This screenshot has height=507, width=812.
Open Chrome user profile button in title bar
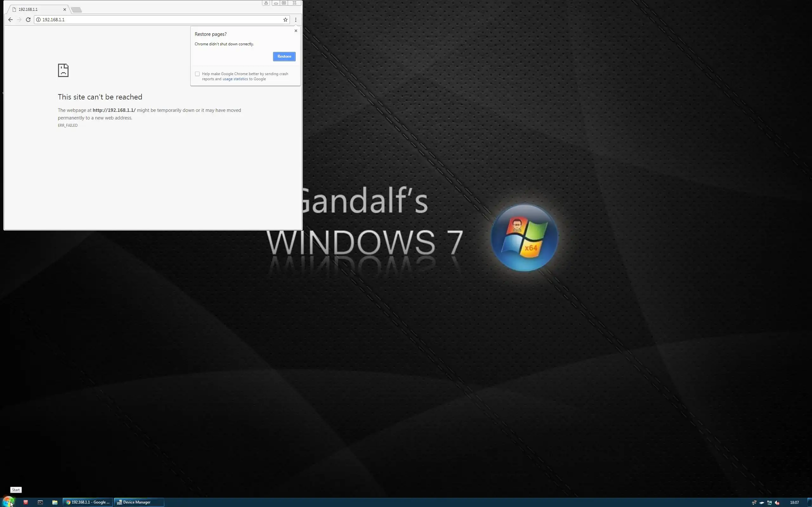266,3
